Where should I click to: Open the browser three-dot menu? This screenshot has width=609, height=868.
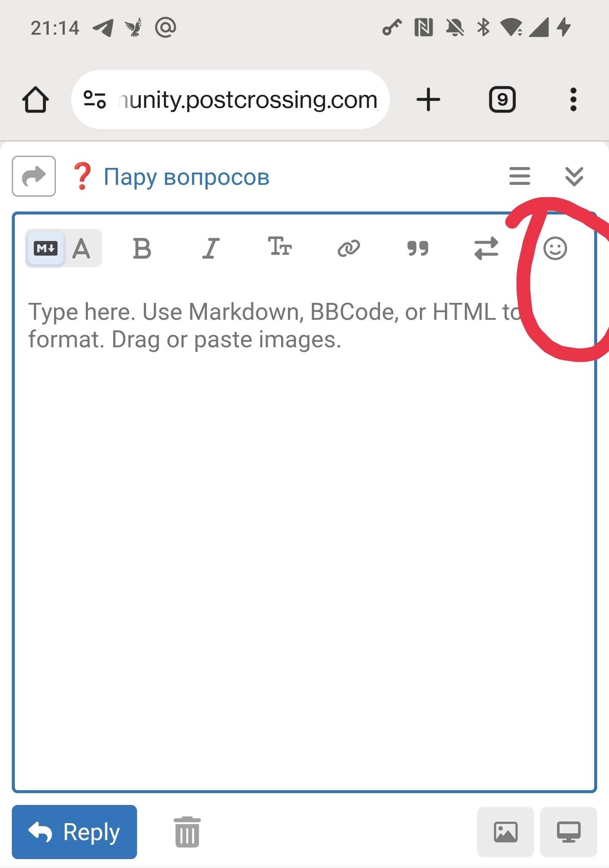[573, 100]
